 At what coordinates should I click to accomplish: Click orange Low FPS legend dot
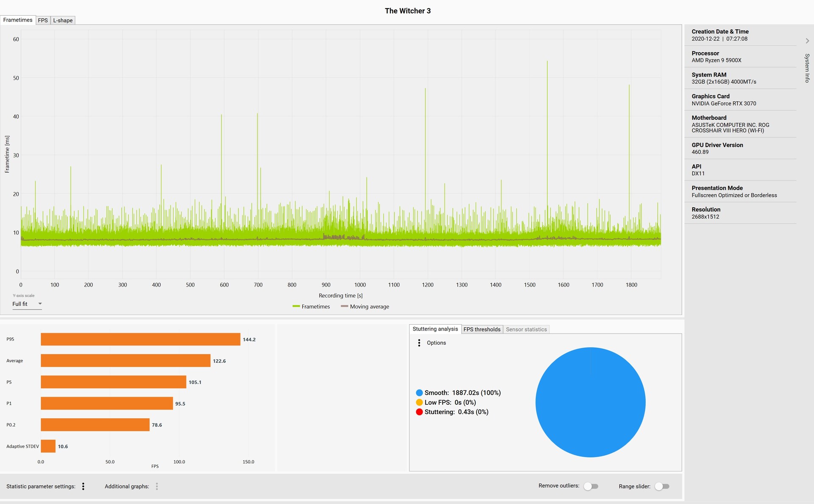[x=419, y=402]
